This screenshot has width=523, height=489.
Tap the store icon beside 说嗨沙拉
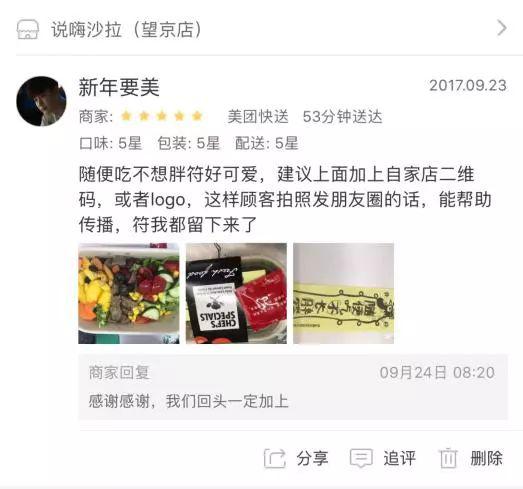[28, 29]
